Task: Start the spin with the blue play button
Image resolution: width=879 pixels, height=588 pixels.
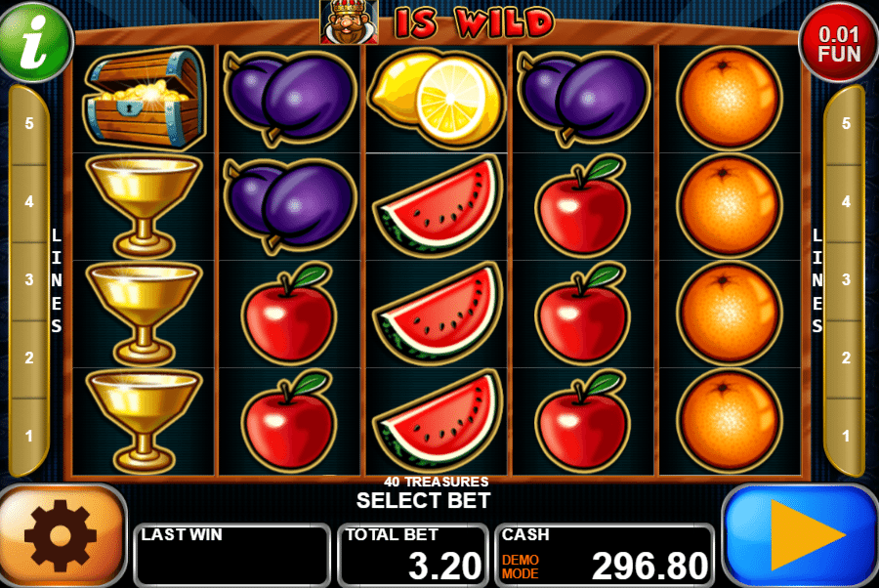Action: pyautogui.click(x=801, y=535)
